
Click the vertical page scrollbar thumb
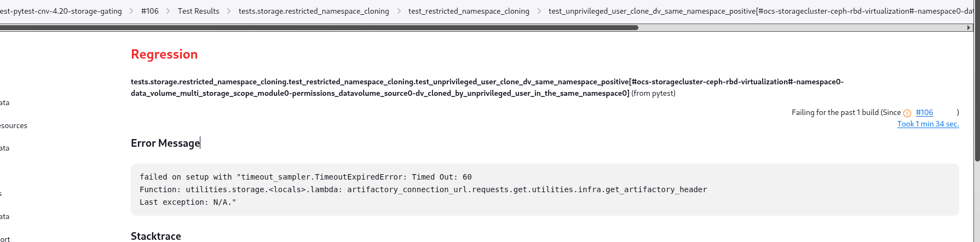[x=977, y=82]
